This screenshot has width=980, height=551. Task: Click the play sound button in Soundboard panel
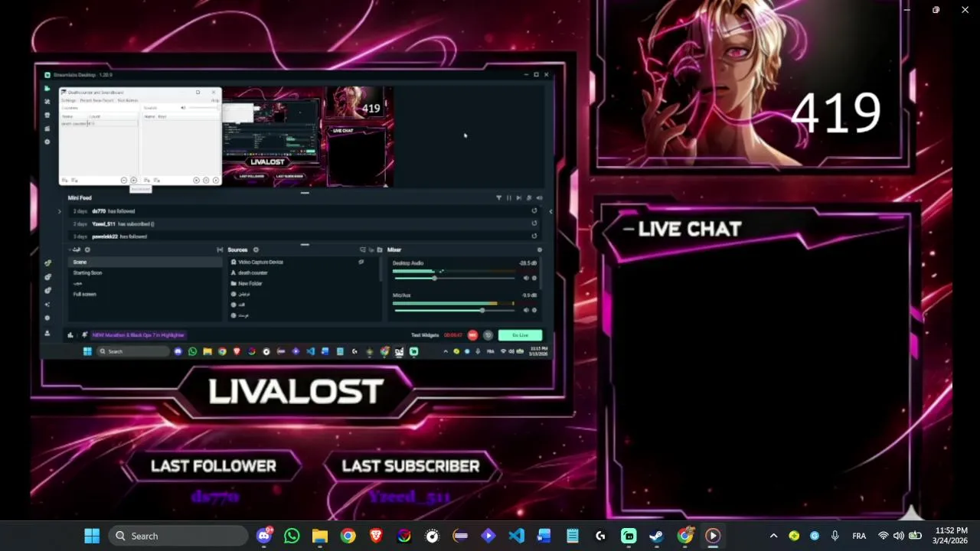(x=216, y=181)
